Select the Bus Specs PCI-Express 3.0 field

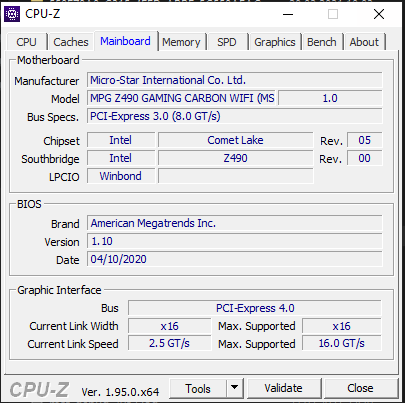point(235,116)
